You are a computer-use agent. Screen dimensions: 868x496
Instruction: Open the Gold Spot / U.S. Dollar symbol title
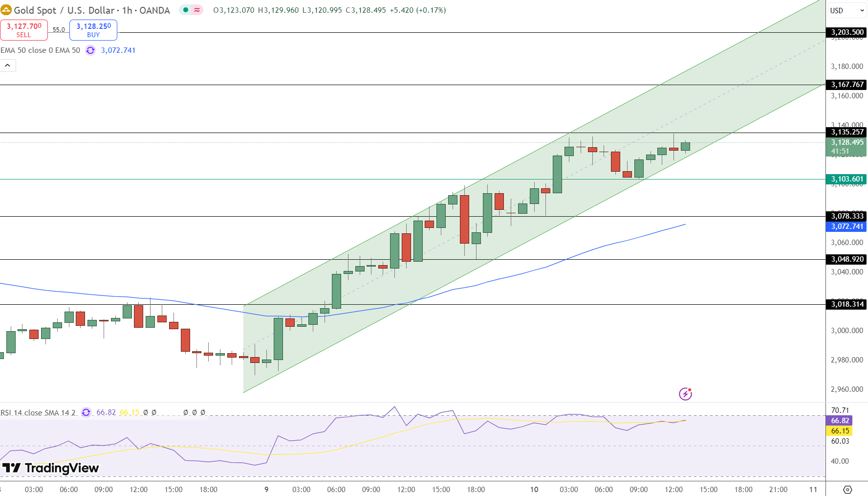pos(92,10)
